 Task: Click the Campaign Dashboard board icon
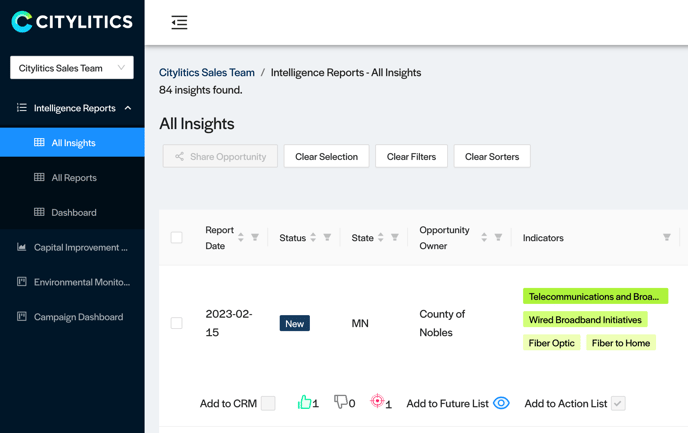tap(22, 316)
